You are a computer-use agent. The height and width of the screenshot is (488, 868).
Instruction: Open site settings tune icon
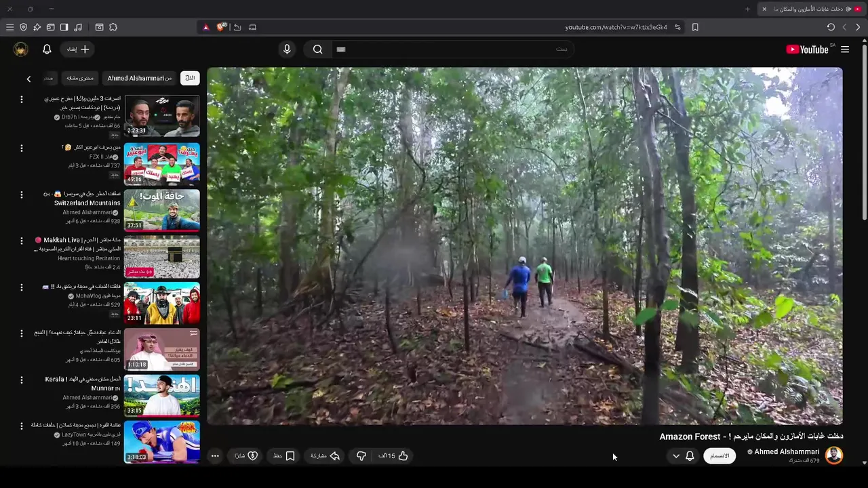pos(677,27)
